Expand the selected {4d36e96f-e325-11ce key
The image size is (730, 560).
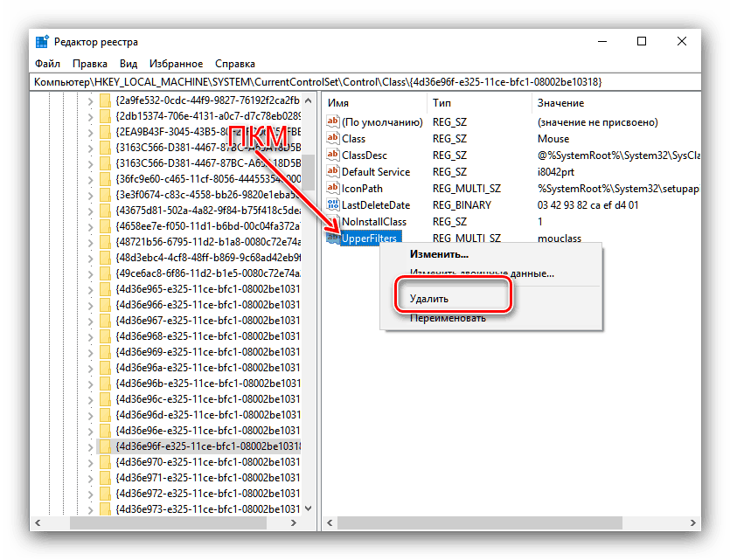[90, 447]
